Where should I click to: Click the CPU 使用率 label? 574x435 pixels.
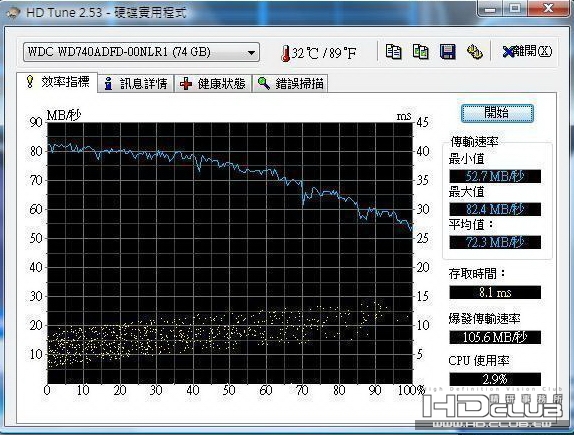point(479,361)
